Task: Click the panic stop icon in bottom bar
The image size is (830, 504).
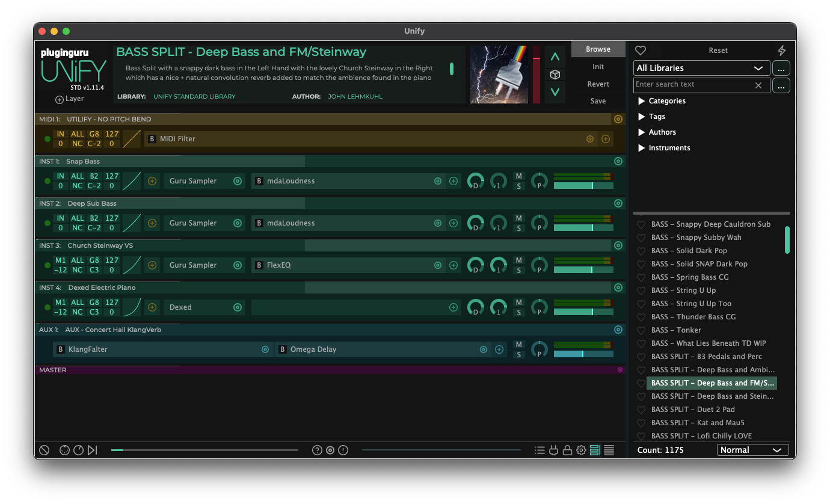Action: point(44,450)
